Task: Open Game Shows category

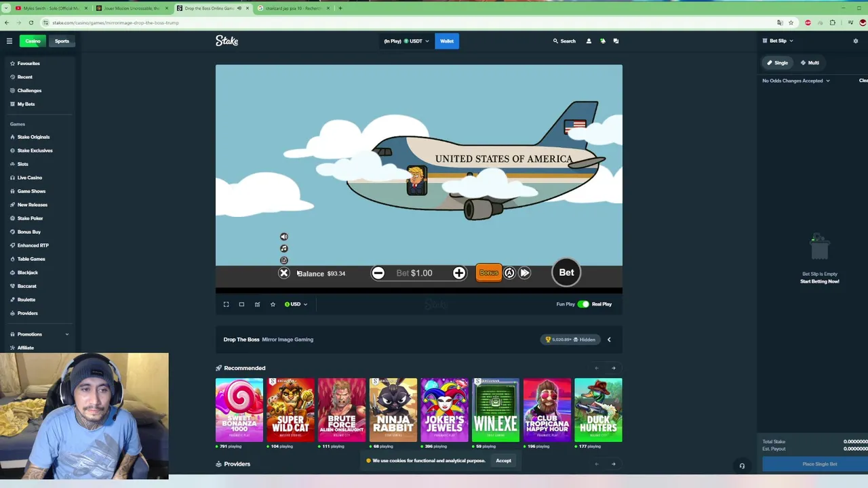Action: click(31, 191)
